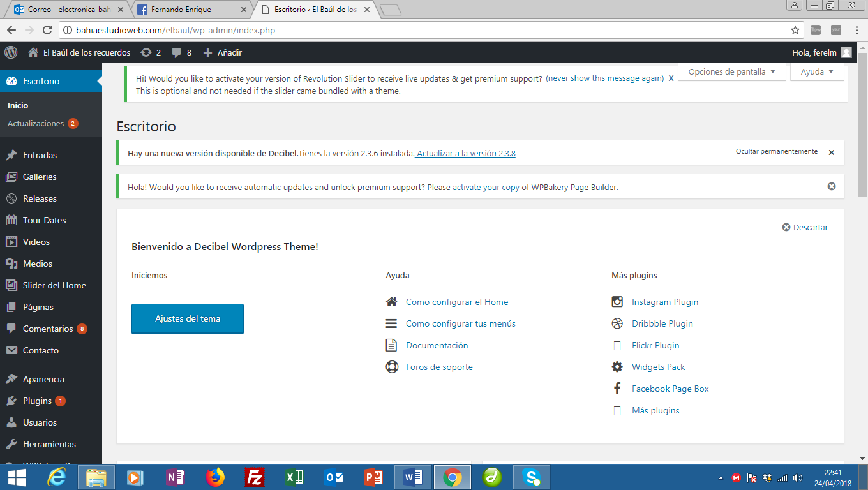Reload the page with refresh button
The height and width of the screenshot is (490, 868).
(x=47, y=30)
